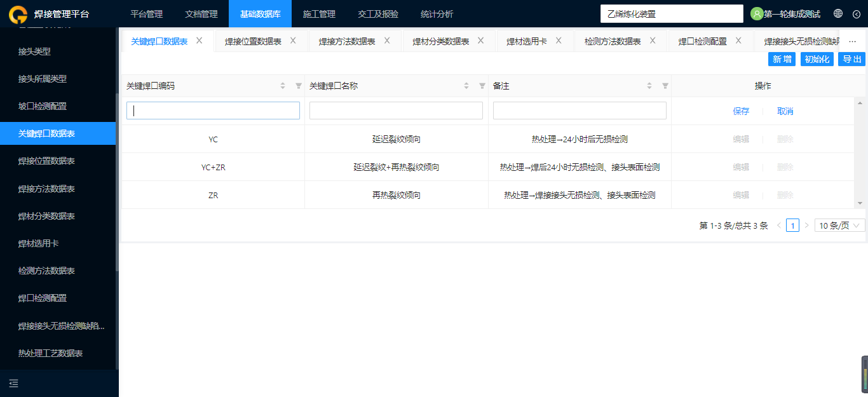This screenshot has height=397, width=868.
Task: Open the 10 条/页 page size dropdown
Action: [x=839, y=225]
